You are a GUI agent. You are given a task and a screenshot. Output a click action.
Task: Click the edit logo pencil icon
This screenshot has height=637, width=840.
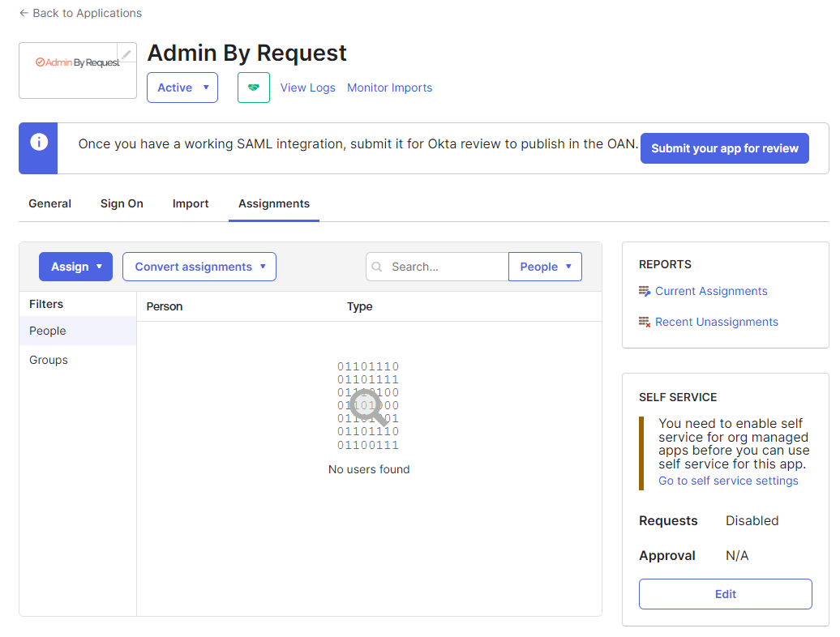pyautogui.click(x=126, y=54)
